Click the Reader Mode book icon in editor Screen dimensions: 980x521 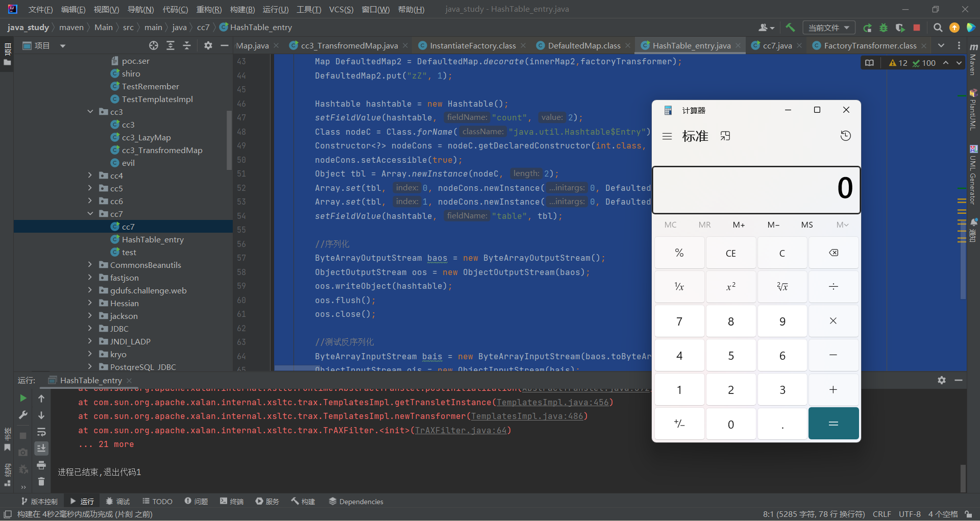point(869,63)
